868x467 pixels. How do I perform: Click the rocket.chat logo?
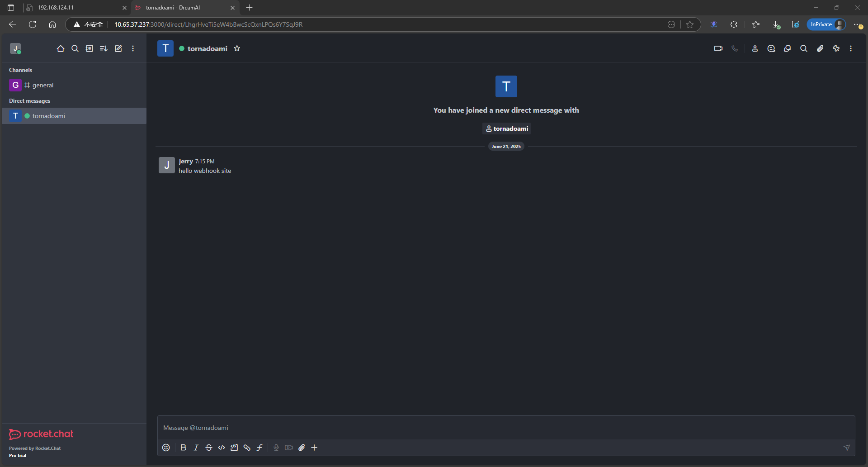tap(41, 434)
